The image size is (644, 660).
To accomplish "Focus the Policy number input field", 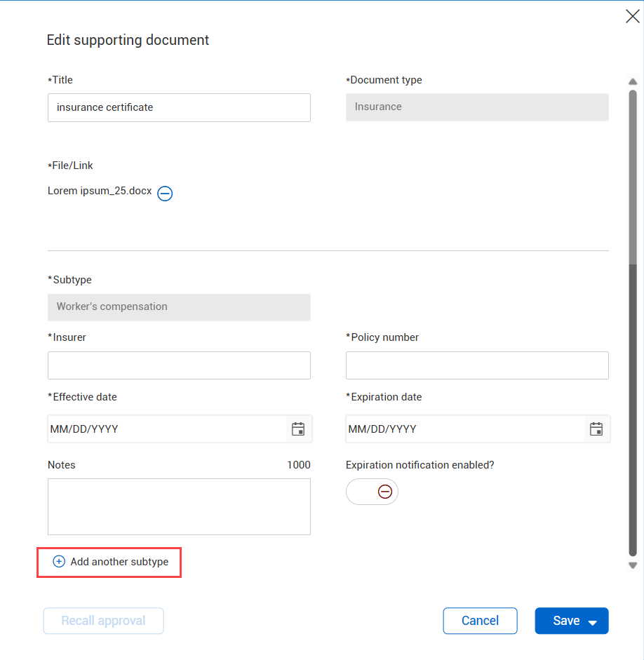I will 477,365.
